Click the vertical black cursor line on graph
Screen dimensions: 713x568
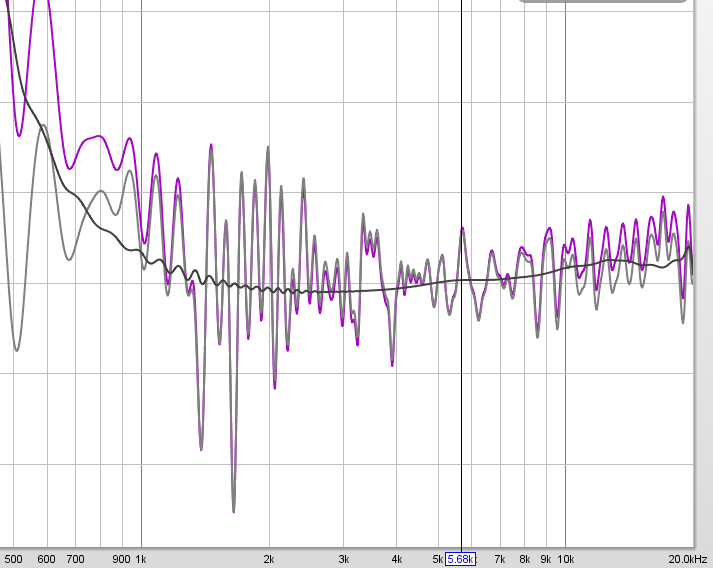(462, 274)
